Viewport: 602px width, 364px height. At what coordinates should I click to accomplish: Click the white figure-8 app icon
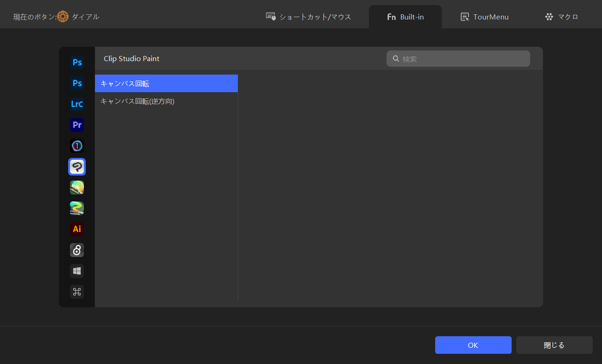coord(77,250)
